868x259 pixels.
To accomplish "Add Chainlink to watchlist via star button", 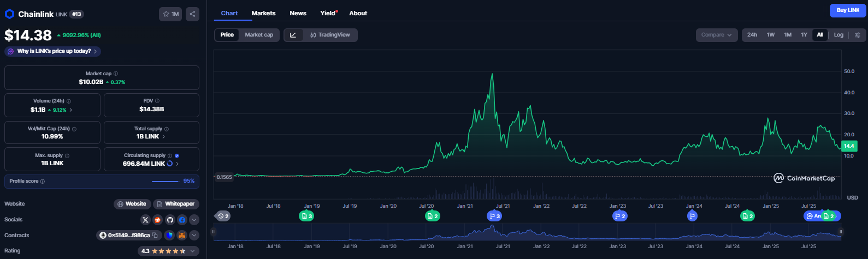I will (x=171, y=14).
